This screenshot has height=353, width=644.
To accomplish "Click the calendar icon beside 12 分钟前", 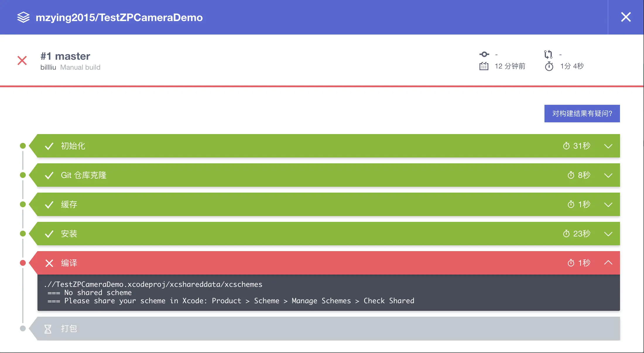I will (484, 66).
